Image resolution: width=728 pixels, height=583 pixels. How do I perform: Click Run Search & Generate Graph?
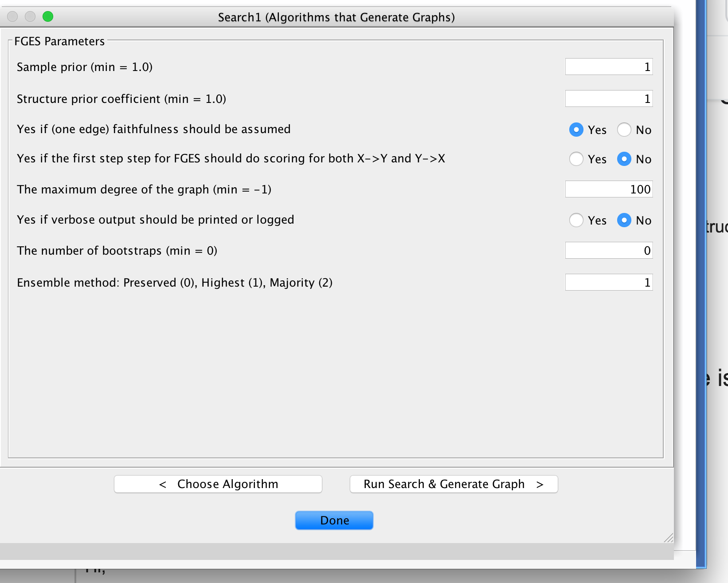pyautogui.click(x=453, y=484)
